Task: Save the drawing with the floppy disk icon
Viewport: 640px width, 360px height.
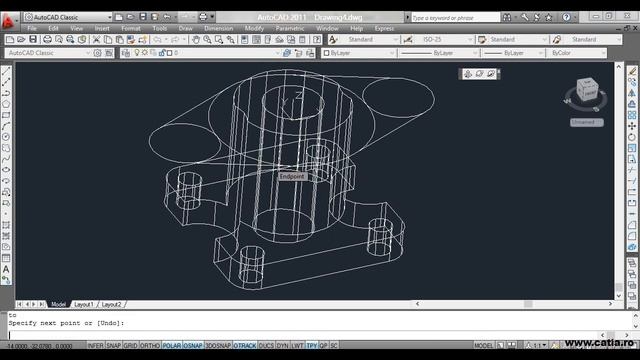Action: [x=33, y=40]
